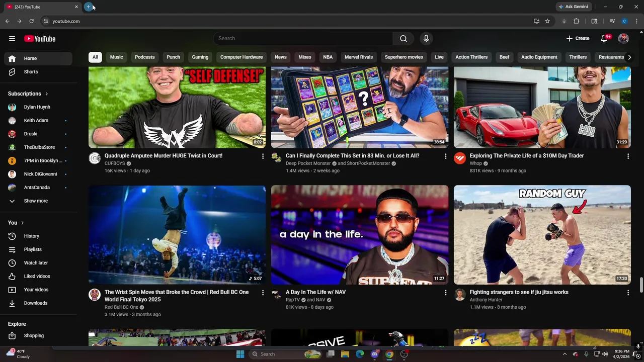Expand the Subscriptions section chevron
This screenshot has width=644, height=362.
[x=47, y=94]
